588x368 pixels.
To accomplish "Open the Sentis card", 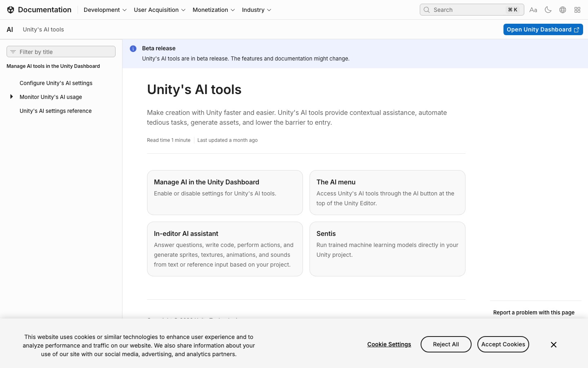I will 388,249.
